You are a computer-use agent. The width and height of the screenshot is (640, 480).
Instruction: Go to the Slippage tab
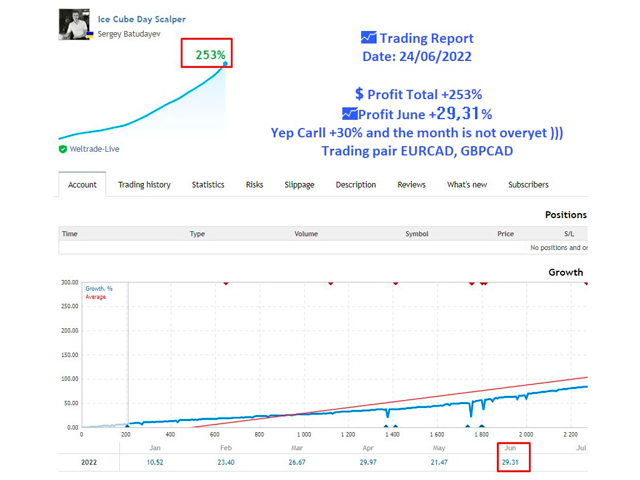[x=299, y=185]
